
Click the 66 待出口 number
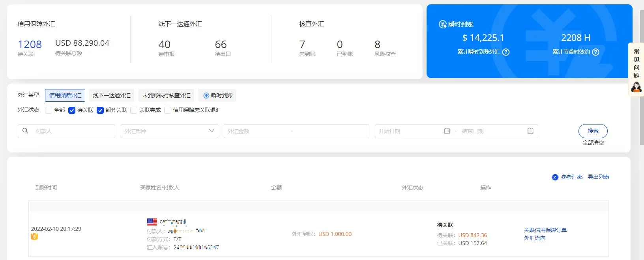pyautogui.click(x=221, y=45)
